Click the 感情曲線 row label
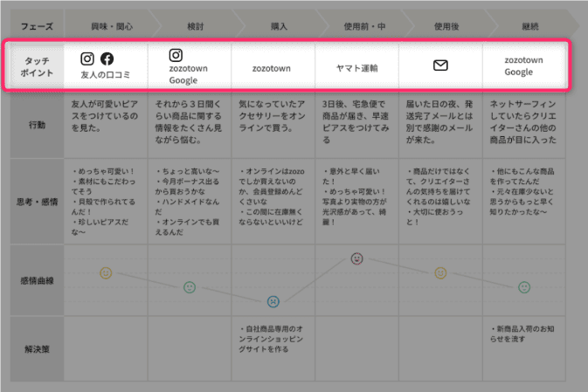This screenshot has height=392, width=588. coord(37,281)
